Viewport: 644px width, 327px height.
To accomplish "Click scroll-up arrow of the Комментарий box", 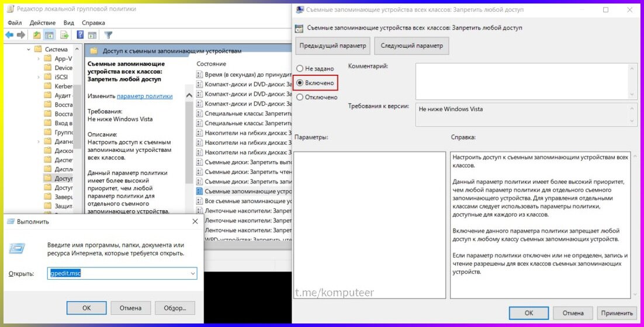I will (632, 68).
